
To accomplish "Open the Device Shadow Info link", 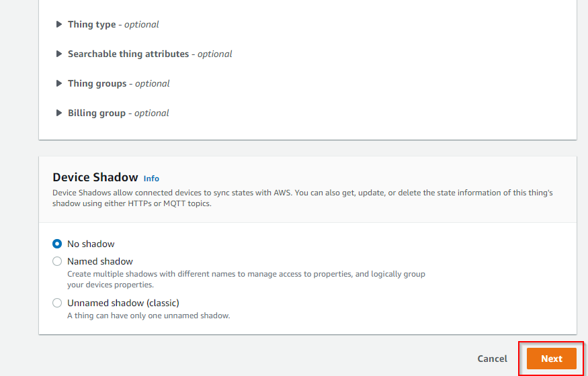I will [151, 179].
